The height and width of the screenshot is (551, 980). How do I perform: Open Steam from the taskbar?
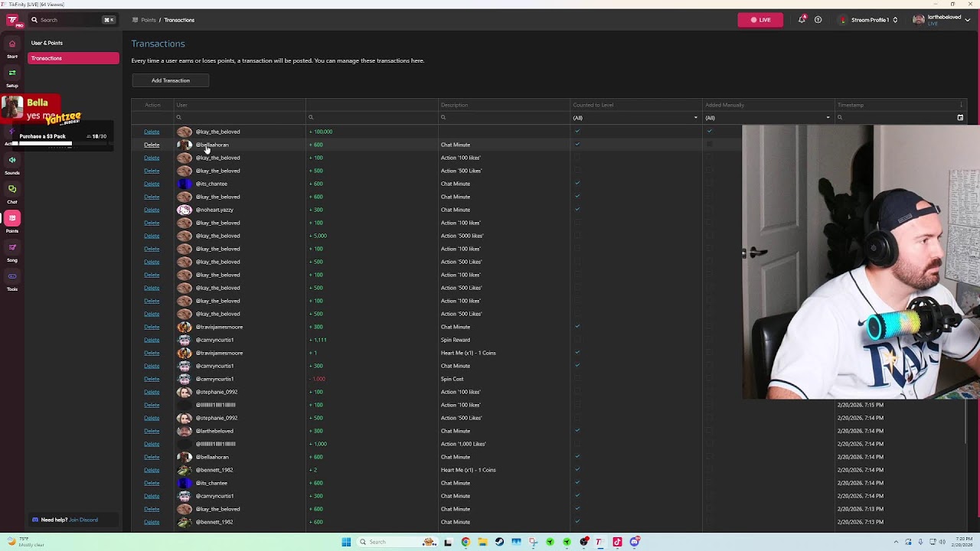pyautogui.click(x=499, y=542)
